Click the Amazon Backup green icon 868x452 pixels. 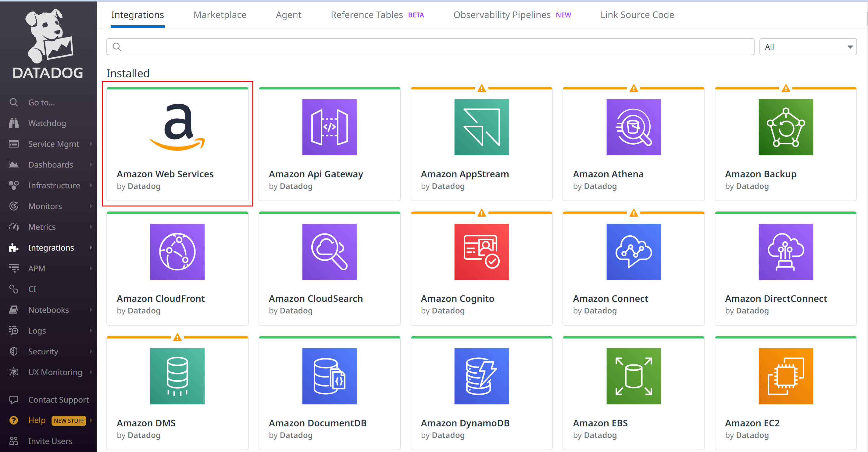785,127
